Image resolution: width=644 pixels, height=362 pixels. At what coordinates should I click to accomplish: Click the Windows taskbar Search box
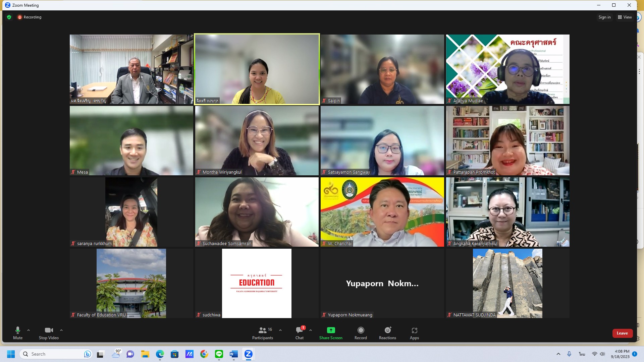coord(54,354)
